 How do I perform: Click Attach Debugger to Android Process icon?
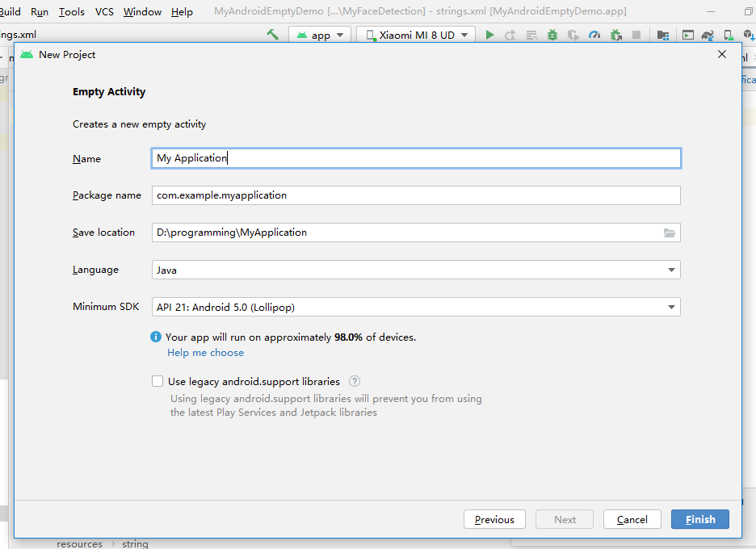(615, 36)
